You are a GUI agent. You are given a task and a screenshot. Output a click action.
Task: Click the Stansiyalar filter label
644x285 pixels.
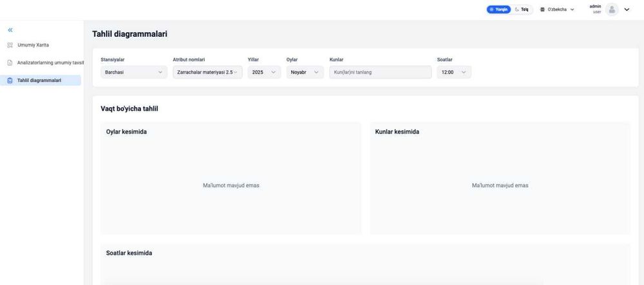[113, 59]
